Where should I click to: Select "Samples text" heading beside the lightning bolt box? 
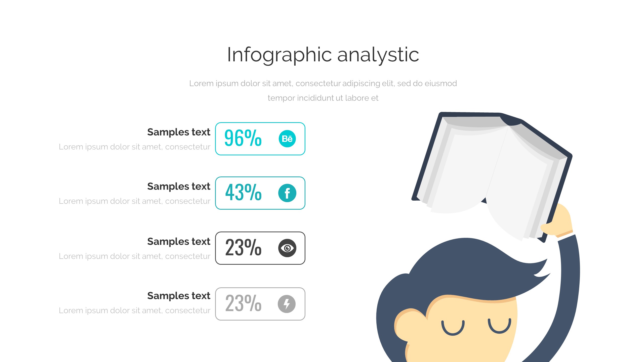pos(179,296)
